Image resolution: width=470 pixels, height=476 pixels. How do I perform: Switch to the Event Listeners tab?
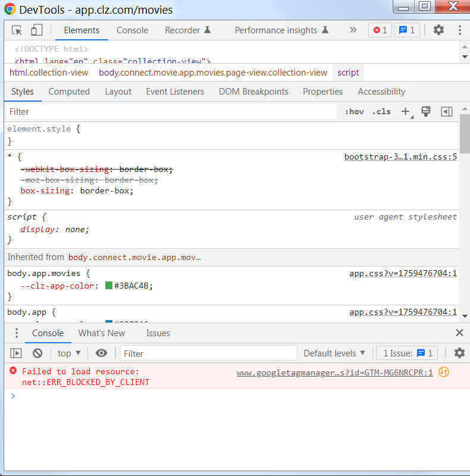click(x=175, y=92)
